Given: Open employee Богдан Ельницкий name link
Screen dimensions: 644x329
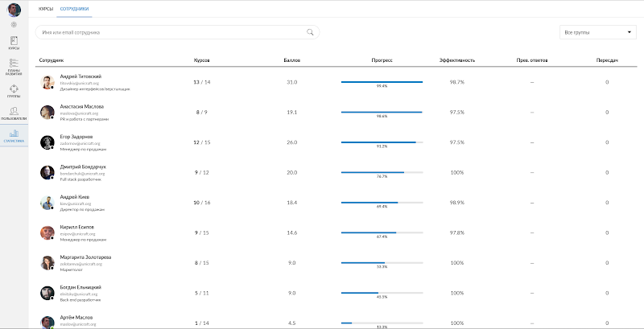Looking at the screenshot, I should pyautogui.click(x=80, y=287).
